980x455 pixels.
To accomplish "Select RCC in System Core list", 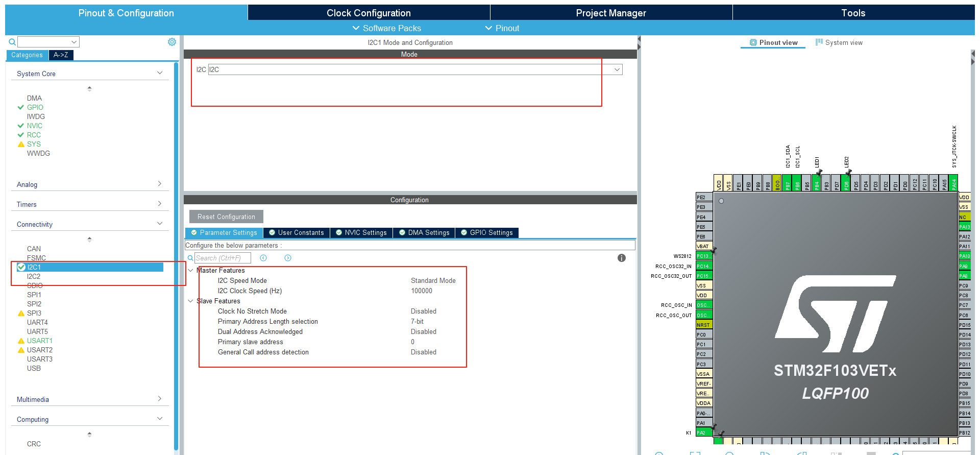I will pyautogui.click(x=34, y=135).
